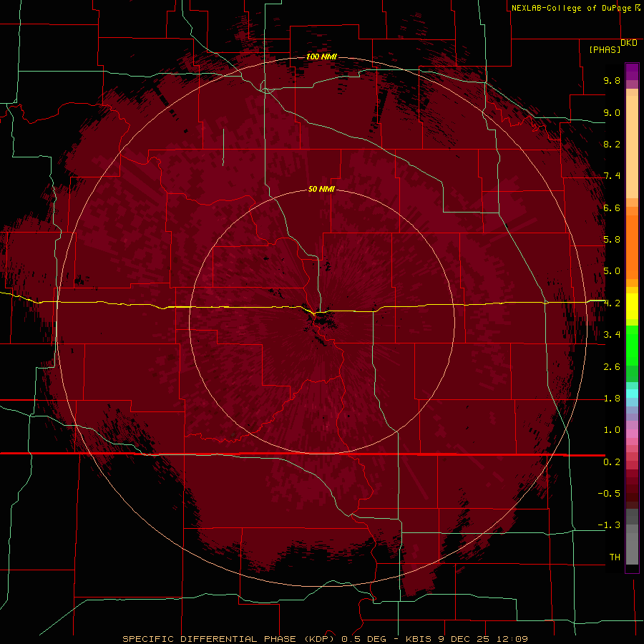Select the 9.8 color scale value
The image size is (644, 644).
pos(612,80)
